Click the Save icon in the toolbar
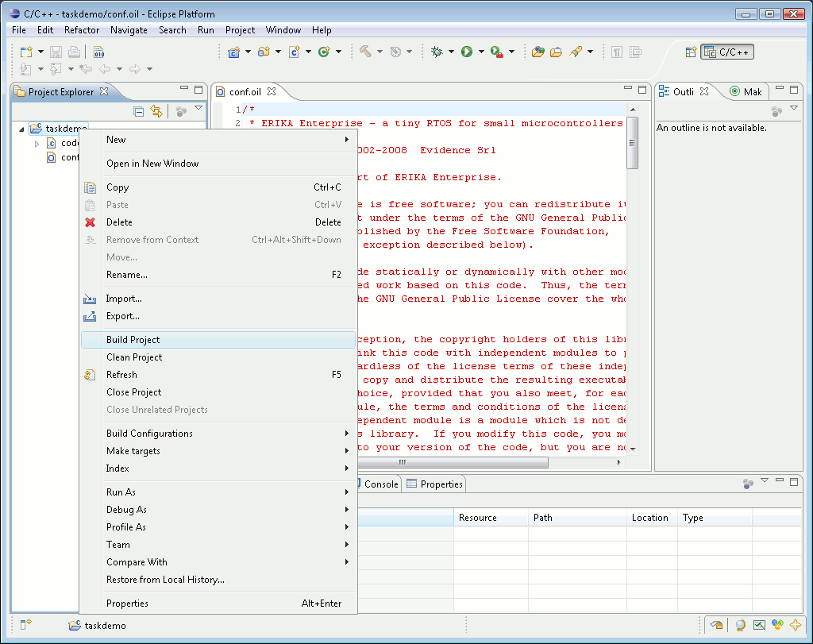 coord(56,52)
